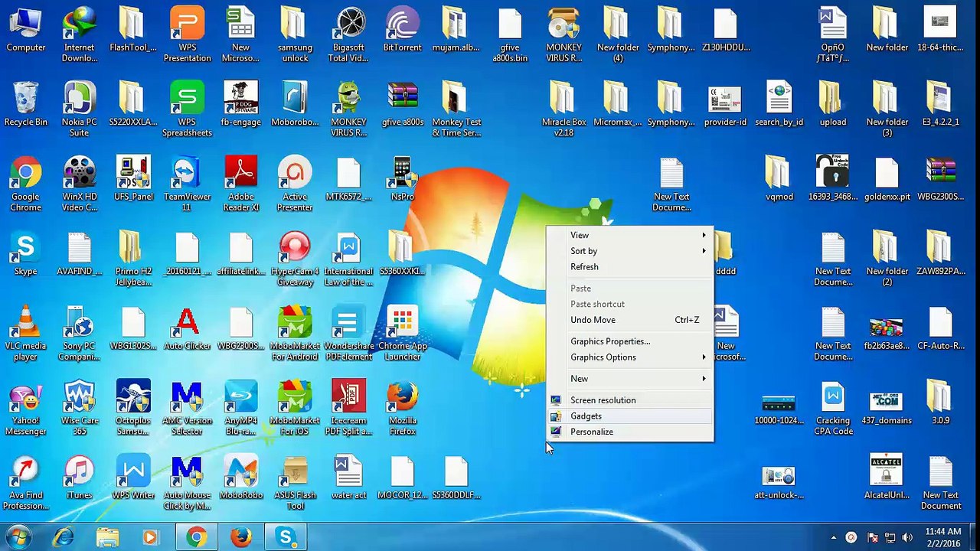Switch to Chrome on the taskbar
The height and width of the screenshot is (551, 980).
click(197, 537)
